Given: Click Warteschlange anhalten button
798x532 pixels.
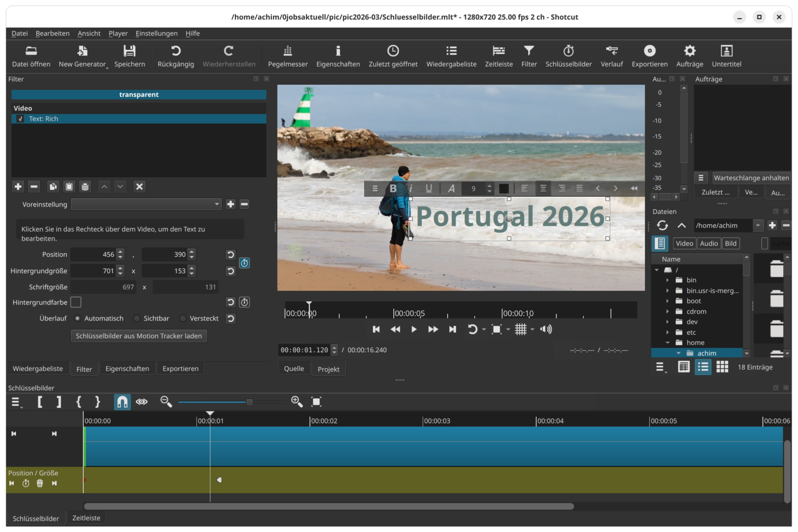Looking at the screenshot, I should (751, 178).
